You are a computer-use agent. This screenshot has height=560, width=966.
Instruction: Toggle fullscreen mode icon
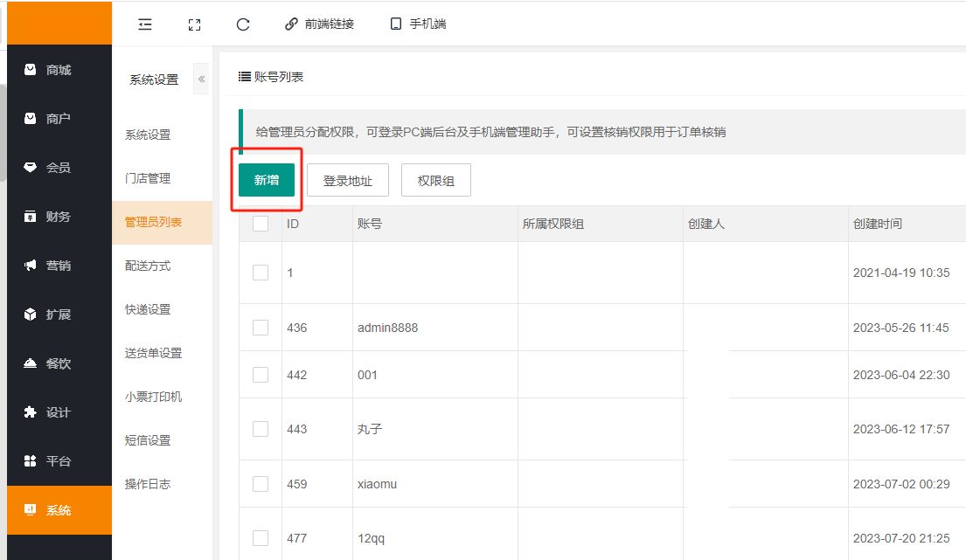(x=195, y=24)
